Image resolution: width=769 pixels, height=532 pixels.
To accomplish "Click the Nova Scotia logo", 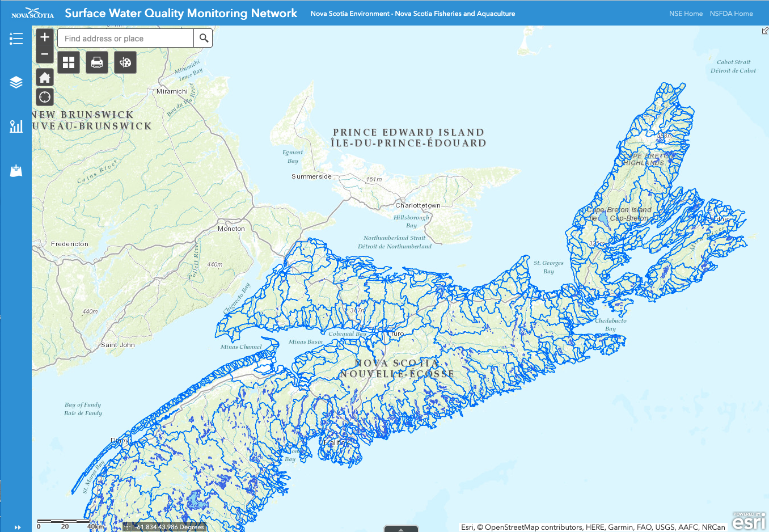I will (32, 13).
